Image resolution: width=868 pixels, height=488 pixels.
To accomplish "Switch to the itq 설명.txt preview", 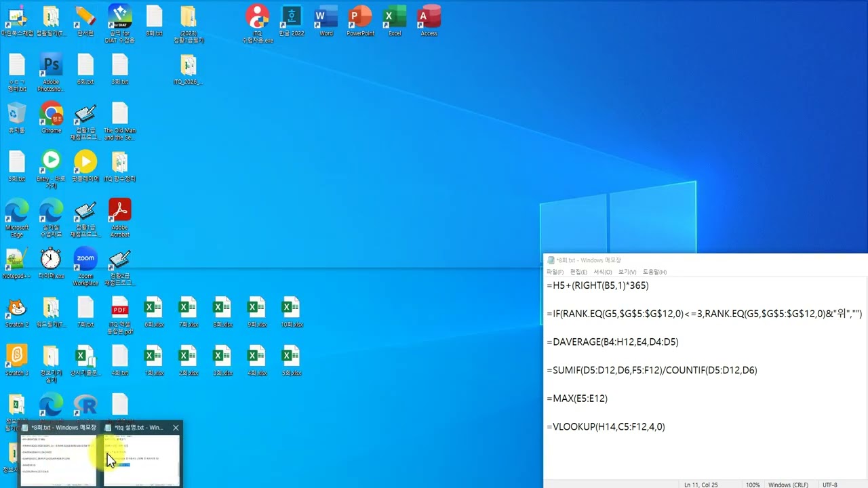I will click(141, 453).
